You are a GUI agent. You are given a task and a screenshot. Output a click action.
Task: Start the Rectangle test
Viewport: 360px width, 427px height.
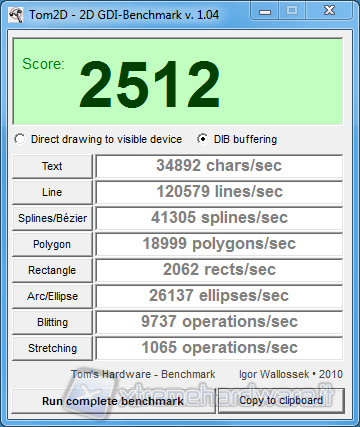point(52,270)
